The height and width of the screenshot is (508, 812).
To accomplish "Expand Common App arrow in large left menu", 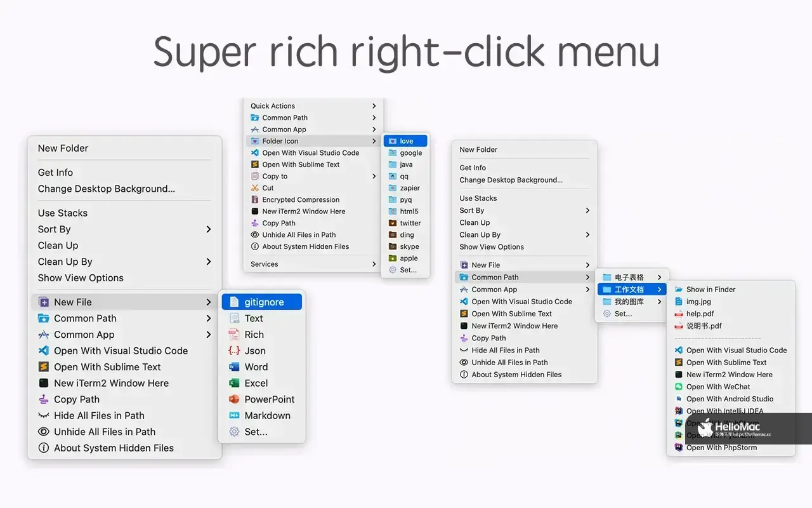I will click(x=208, y=335).
